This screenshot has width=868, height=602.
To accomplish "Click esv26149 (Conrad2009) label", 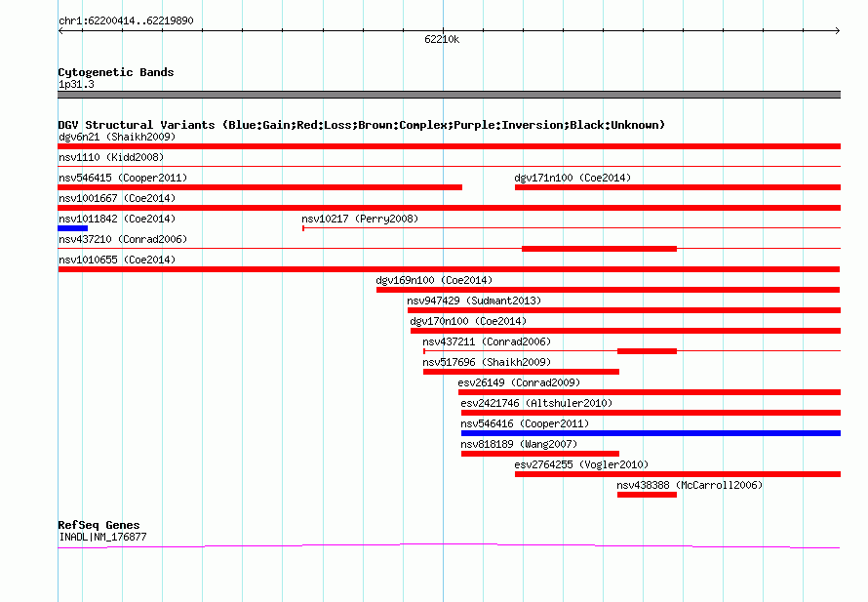I will 519,382.
